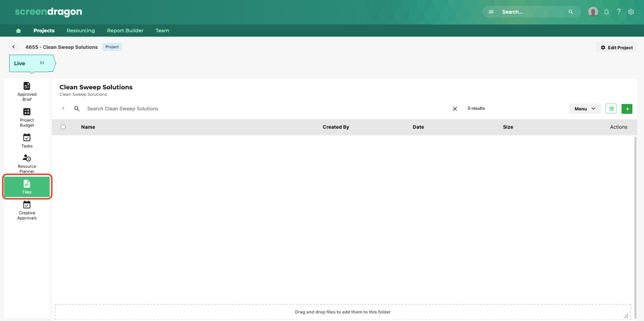The image size is (644, 321).
Task: Sort by Size column header
Action: pyautogui.click(x=508, y=127)
